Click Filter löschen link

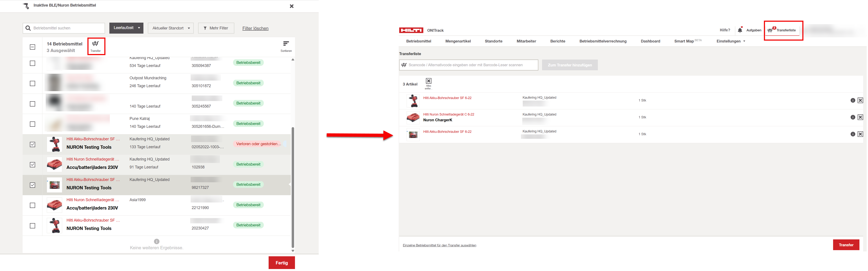point(255,28)
